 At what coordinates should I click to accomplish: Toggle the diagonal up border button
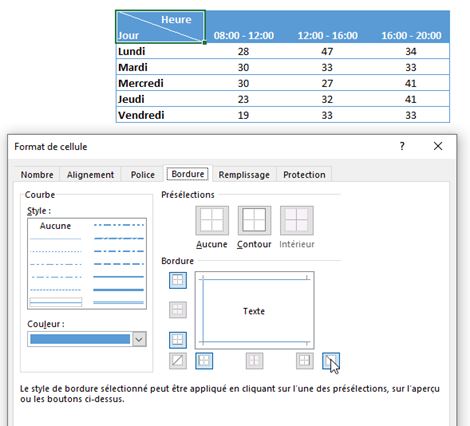[x=178, y=361]
